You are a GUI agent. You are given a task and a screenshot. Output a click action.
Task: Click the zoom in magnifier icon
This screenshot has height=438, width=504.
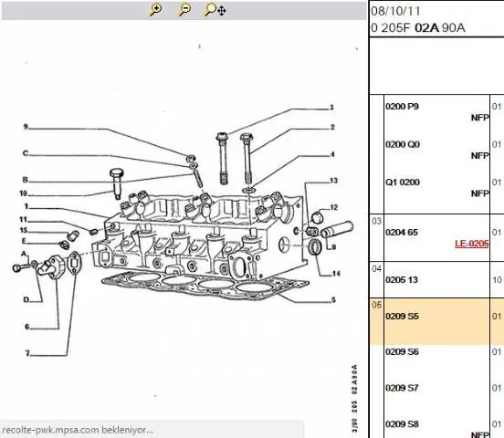tap(155, 10)
